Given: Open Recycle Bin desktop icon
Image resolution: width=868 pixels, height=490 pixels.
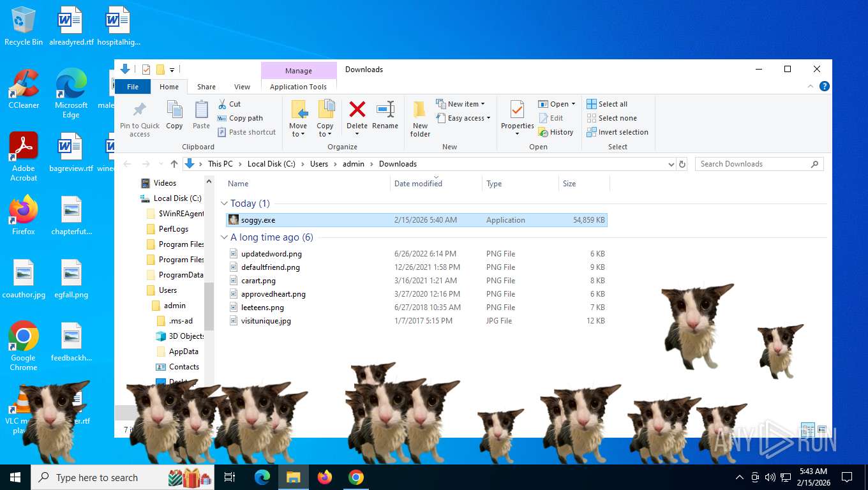Looking at the screenshot, I should pyautogui.click(x=24, y=26).
